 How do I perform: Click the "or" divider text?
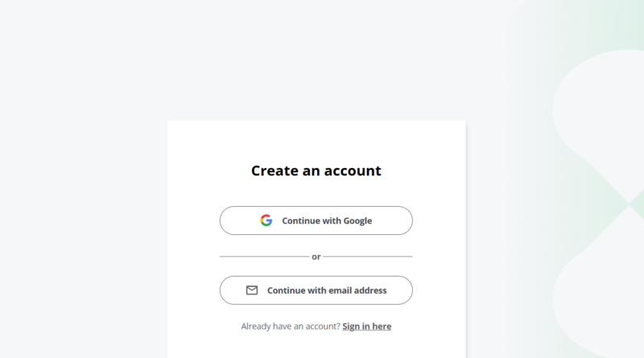[x=316, y=257]
